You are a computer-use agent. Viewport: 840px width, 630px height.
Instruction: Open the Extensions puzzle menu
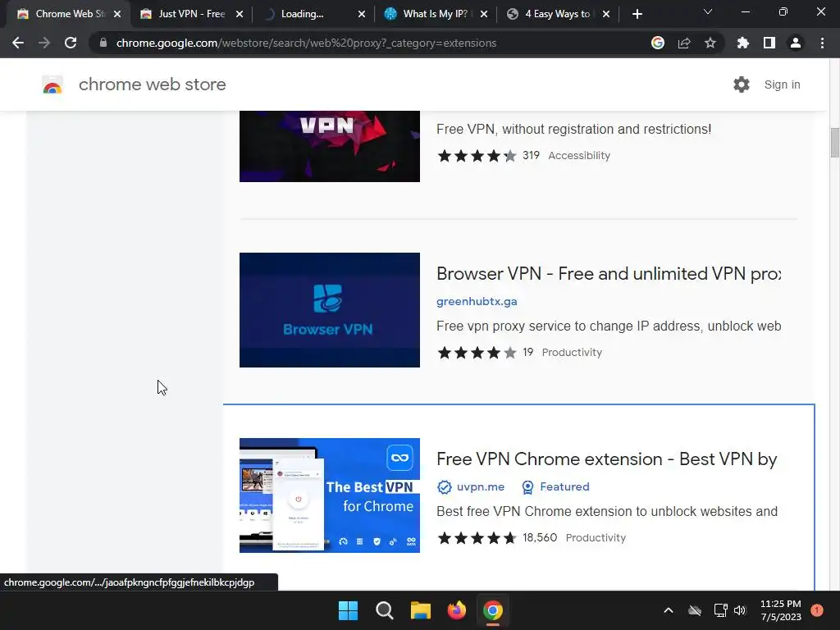click(743, 43)
